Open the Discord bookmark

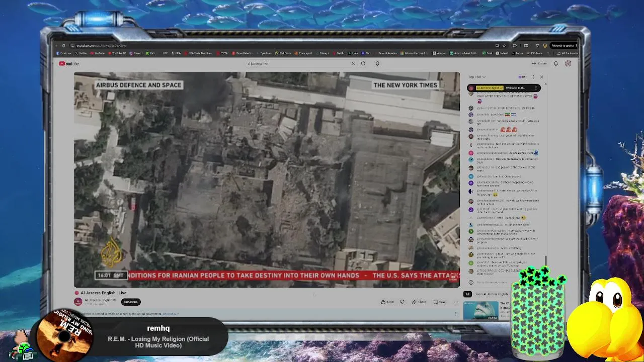click(136, 53)
